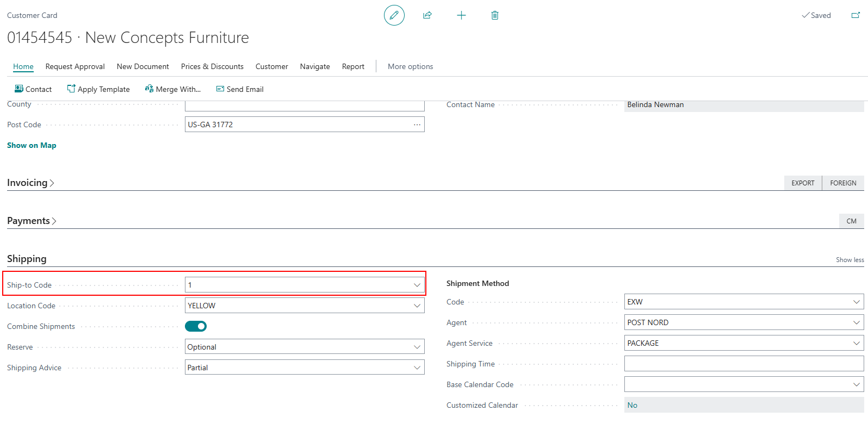Click the Contact Name field

coord(744,106)
